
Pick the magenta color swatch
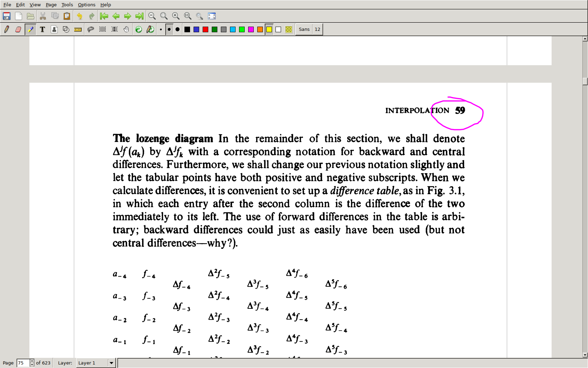click(x=251, y=29)
